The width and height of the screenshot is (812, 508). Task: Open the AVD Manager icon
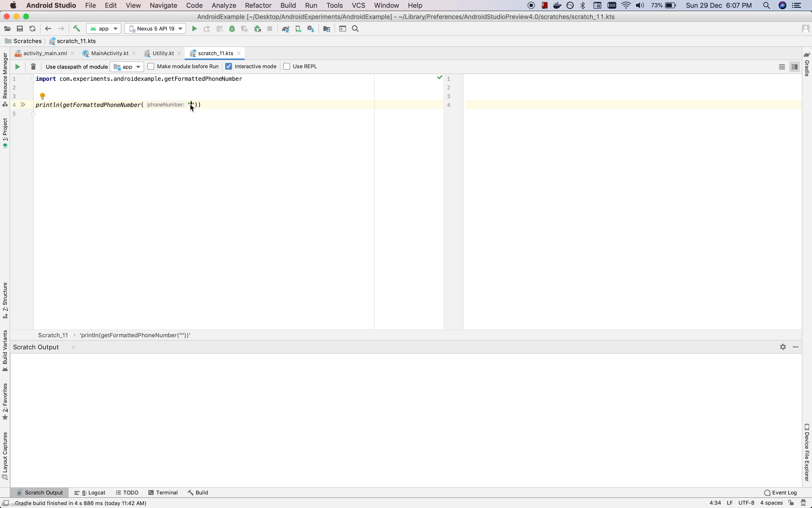(x=298, y=29)
